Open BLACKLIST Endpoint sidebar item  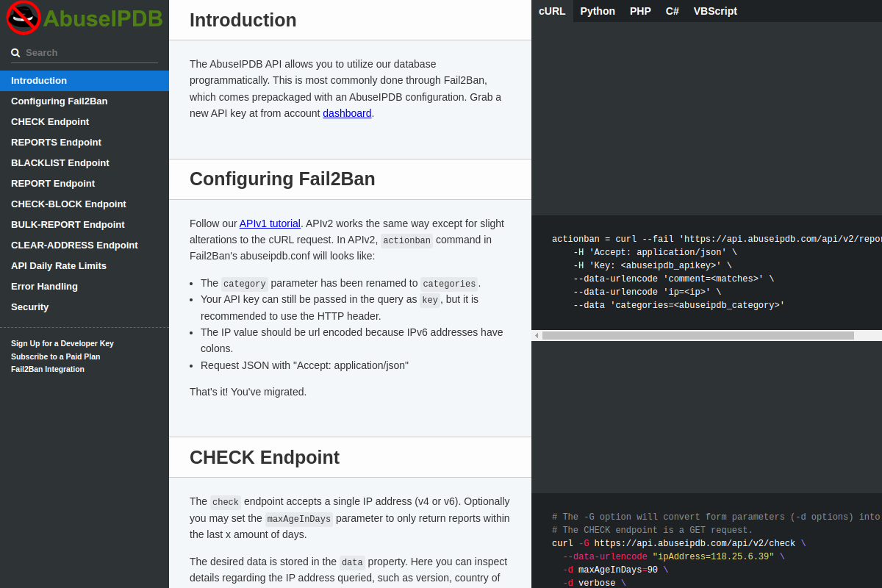tap(85, 163)
